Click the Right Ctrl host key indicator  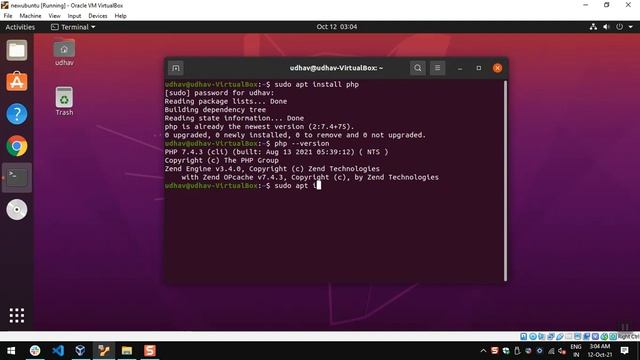[629, 337]
